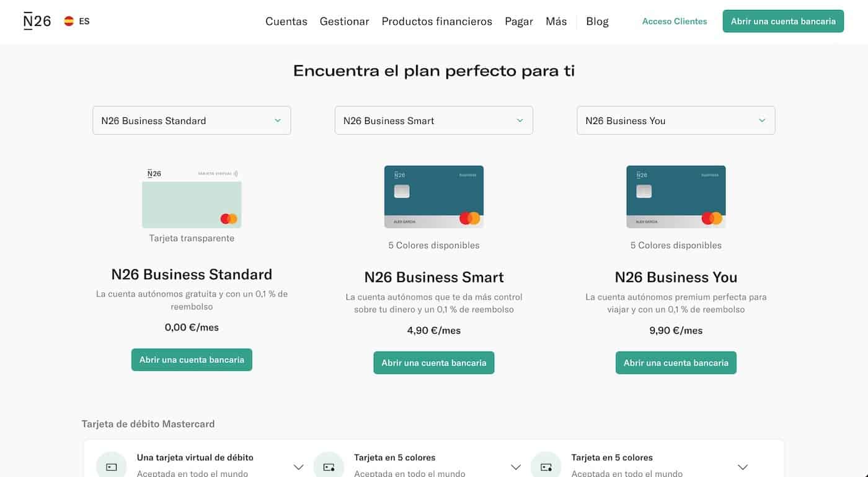This screenshot has width=868, height=477.
Task: Click the transparent virtual card image
Action: point(192,198)
